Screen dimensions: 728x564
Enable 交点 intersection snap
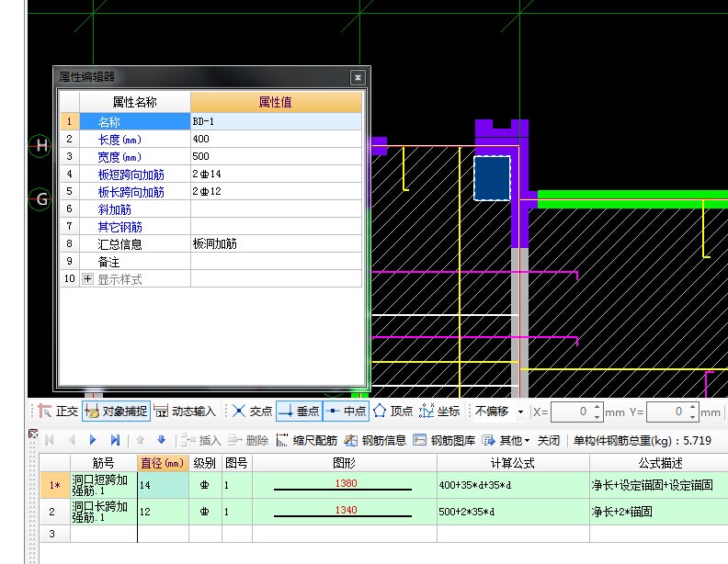point(252,411)
